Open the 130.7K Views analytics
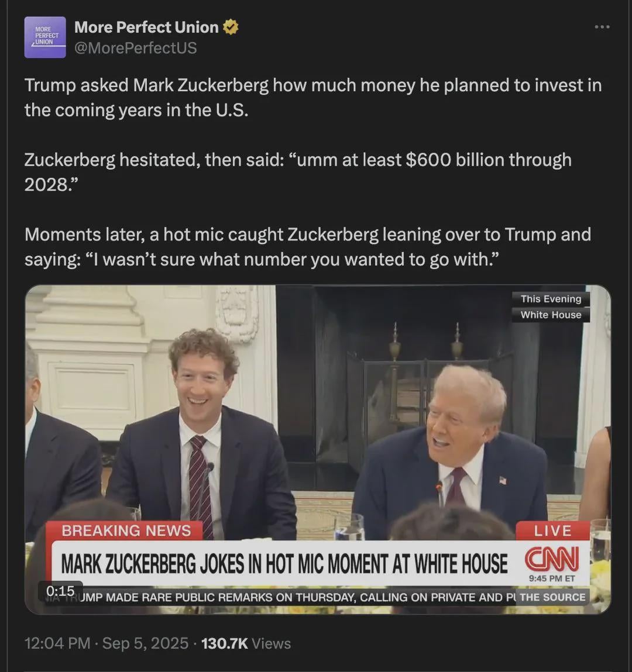632x672 pixels. pyautogui.click(x=246, y=643)
